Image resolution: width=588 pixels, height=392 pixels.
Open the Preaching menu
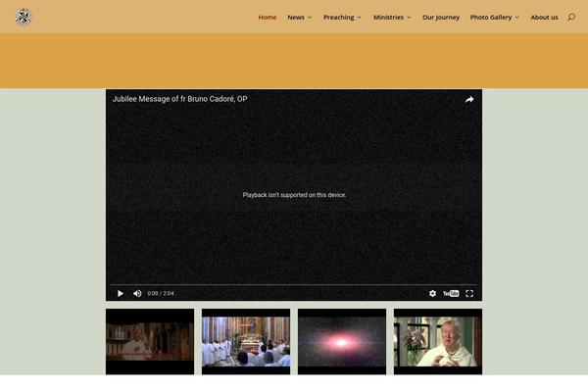339,18
